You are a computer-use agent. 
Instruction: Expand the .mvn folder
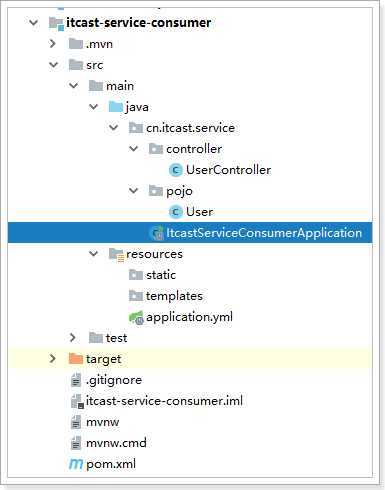(52, 44)
